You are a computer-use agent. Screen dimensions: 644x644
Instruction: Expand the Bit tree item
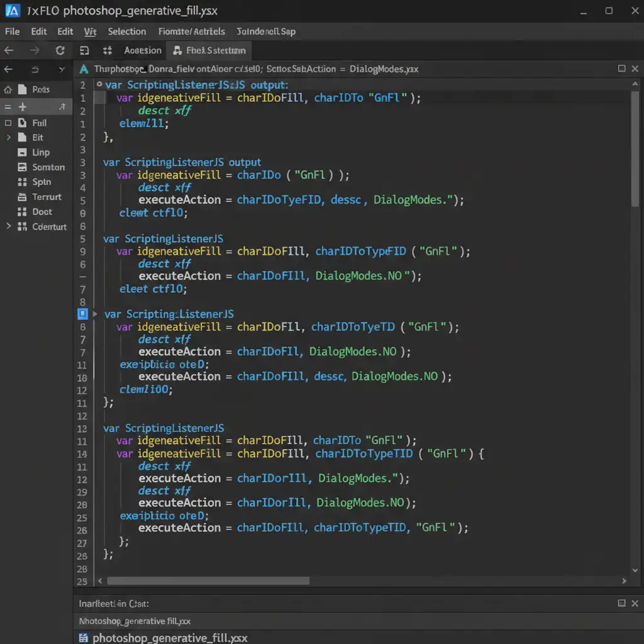click(8, 137)
